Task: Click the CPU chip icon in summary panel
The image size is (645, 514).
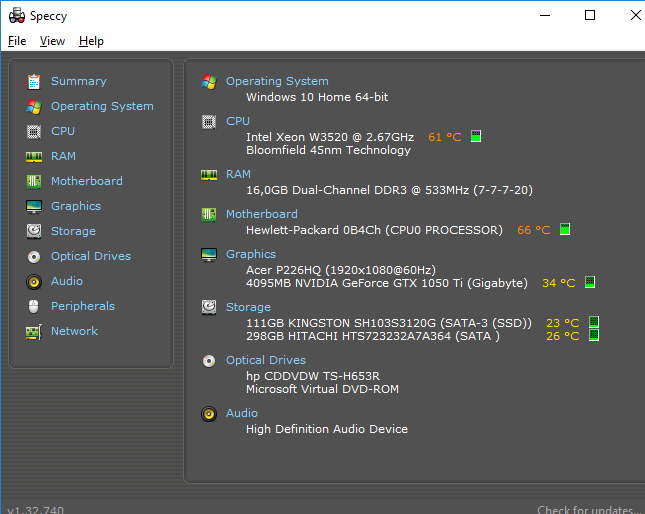Action: [209, 122]
